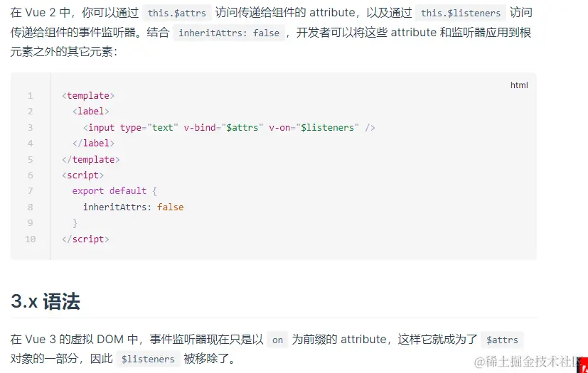Click line number 6 in code gutter
The height and width of the screenshot is (373, 588).
(31, 175)
